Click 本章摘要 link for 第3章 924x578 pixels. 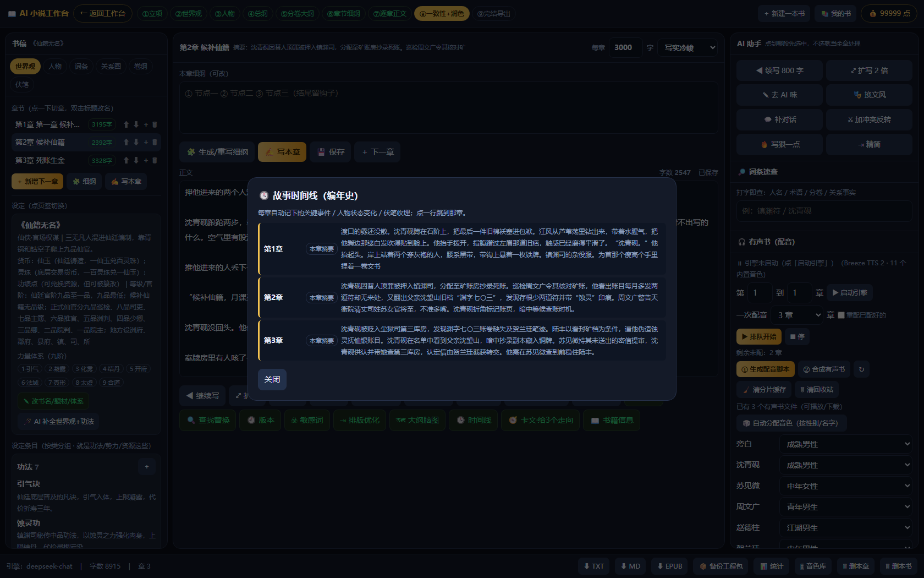(x=322, y=341)
